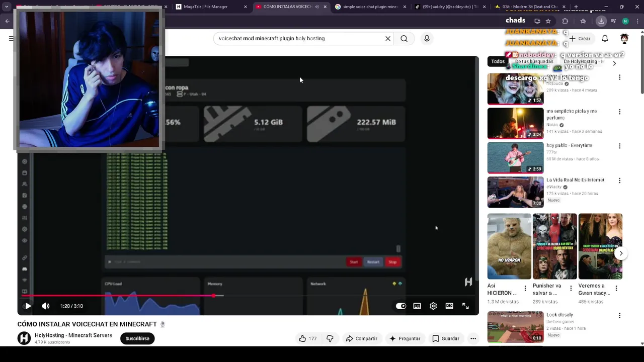Open browser downloads icon
Screen dimensions: 644x362
[601, 21]
